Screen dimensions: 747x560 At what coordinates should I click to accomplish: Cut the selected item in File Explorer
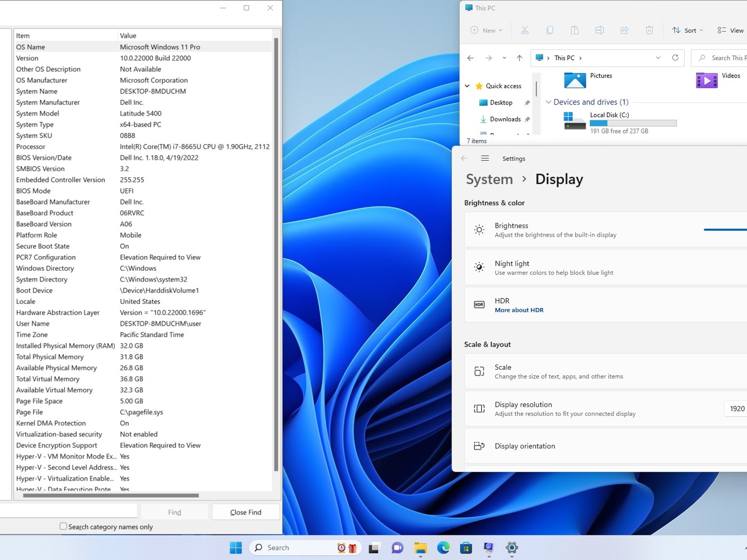click(x=525, y=30)
